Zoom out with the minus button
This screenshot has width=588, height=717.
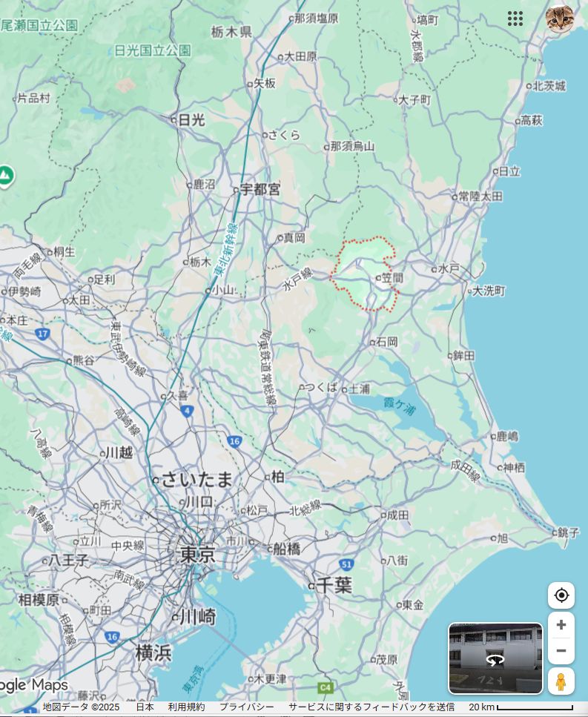click(x=561, y=651)
